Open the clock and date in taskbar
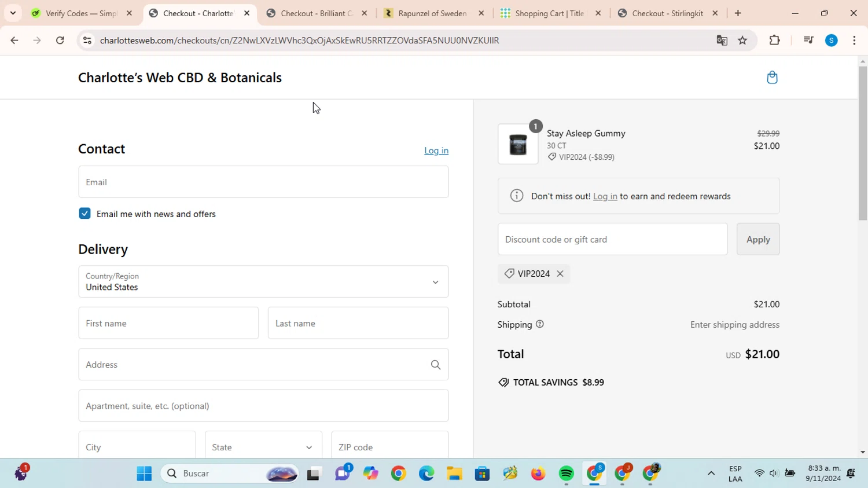 coord(823,474)
